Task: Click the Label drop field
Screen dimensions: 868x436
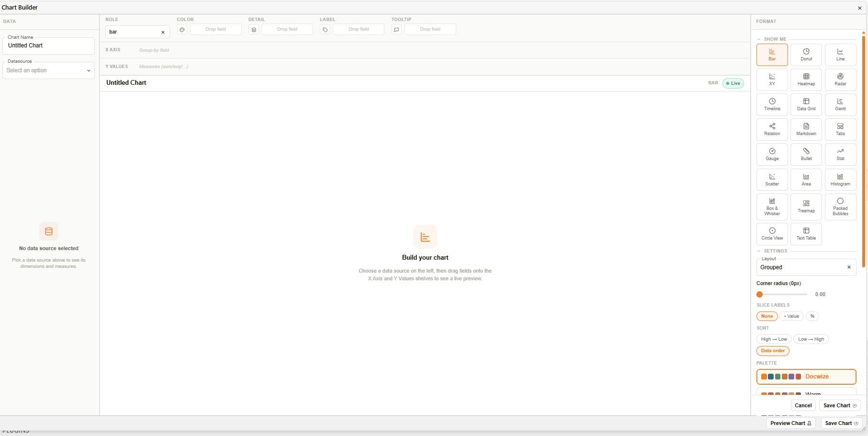Action: (359, 29)
